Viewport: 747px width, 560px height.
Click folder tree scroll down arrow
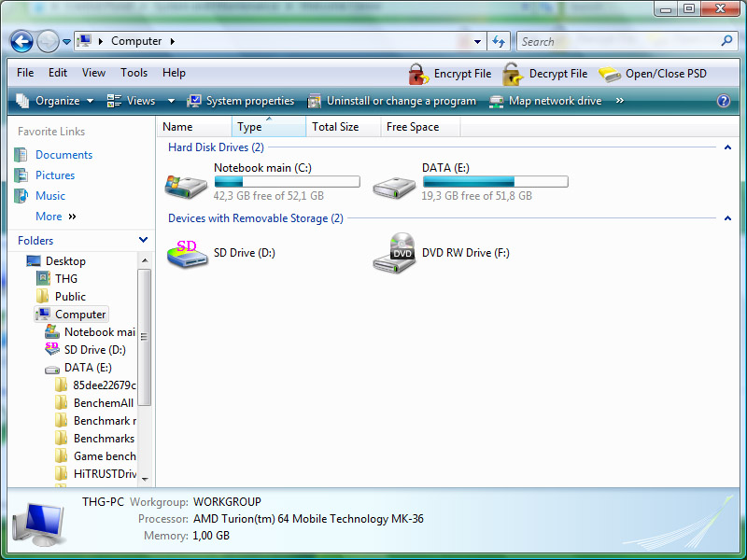(145, 479)
